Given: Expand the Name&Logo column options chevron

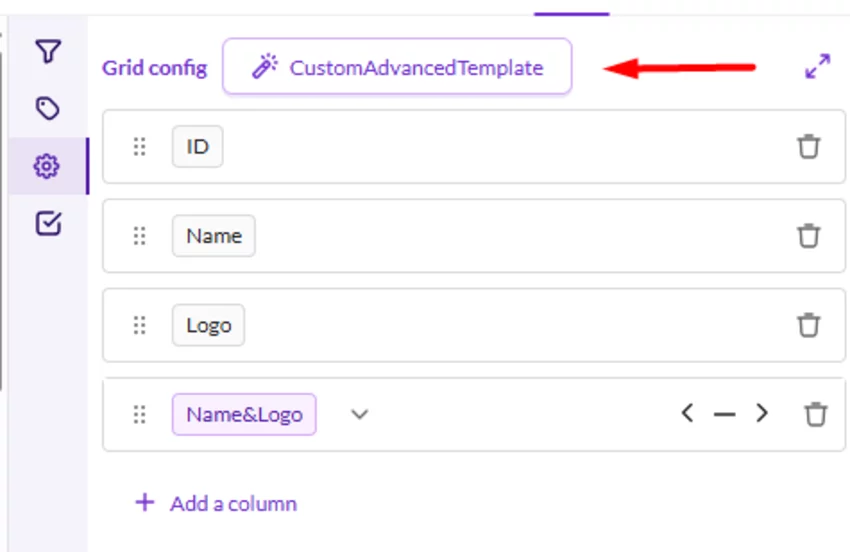Looking at the screenshot, I should [359, 415].
